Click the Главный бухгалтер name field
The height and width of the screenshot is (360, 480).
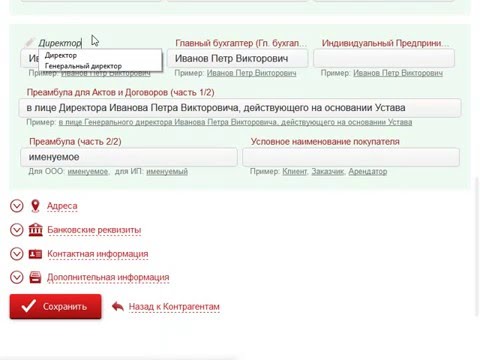point(237,59)
